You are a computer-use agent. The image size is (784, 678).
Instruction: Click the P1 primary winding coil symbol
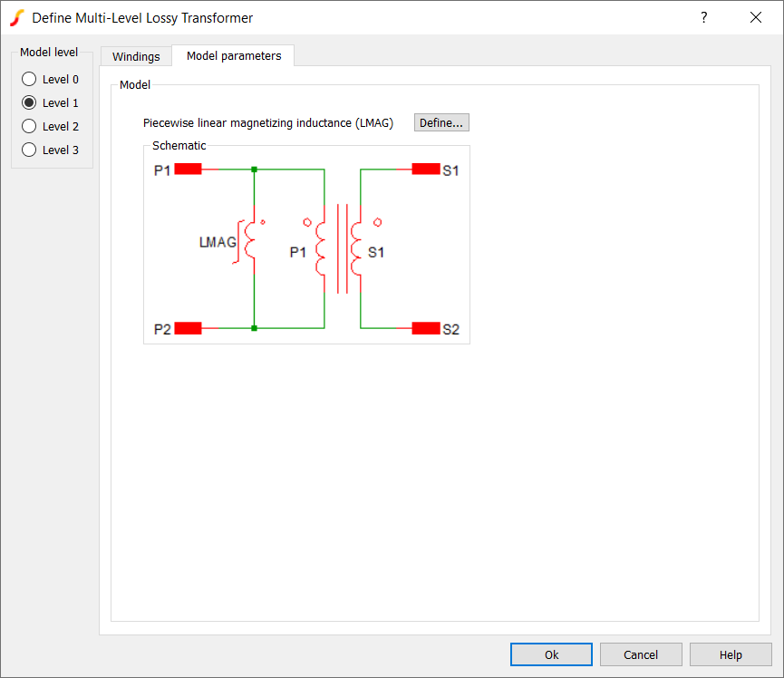(321, 247)
